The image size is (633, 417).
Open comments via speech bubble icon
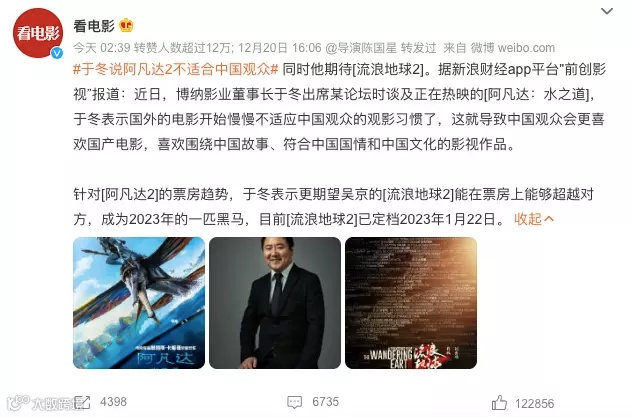tap(294, 402)
